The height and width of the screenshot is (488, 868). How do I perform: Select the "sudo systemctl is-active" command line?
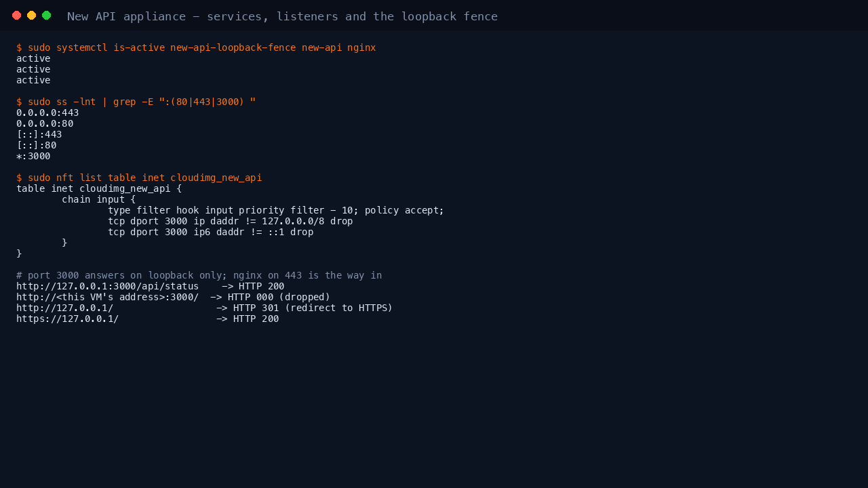point(196,47)
